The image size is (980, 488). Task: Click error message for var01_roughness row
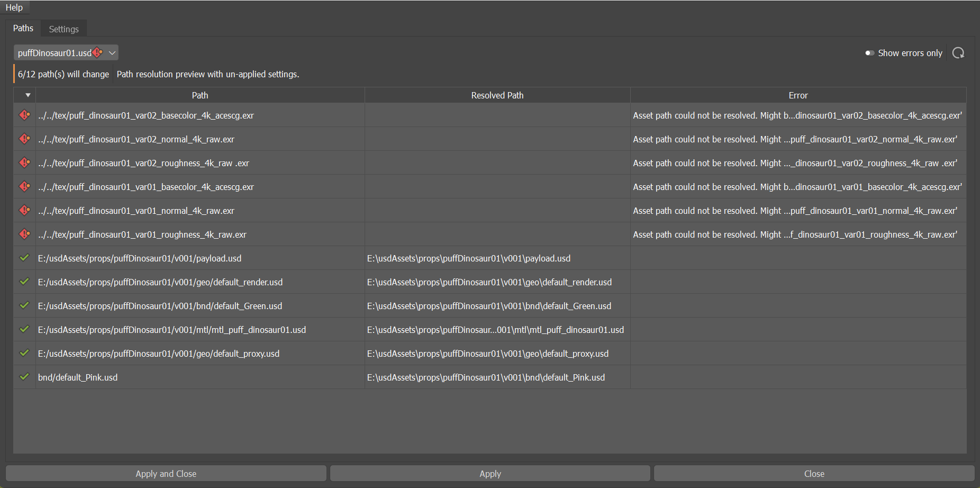tap(798, 234)
